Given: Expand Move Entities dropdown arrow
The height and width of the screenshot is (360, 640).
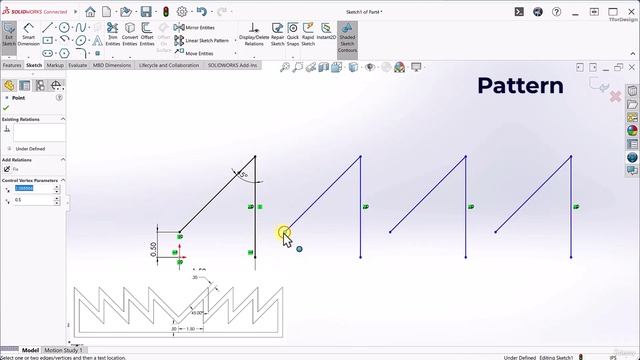Looking at the screenshot, I should click(235, 53).
